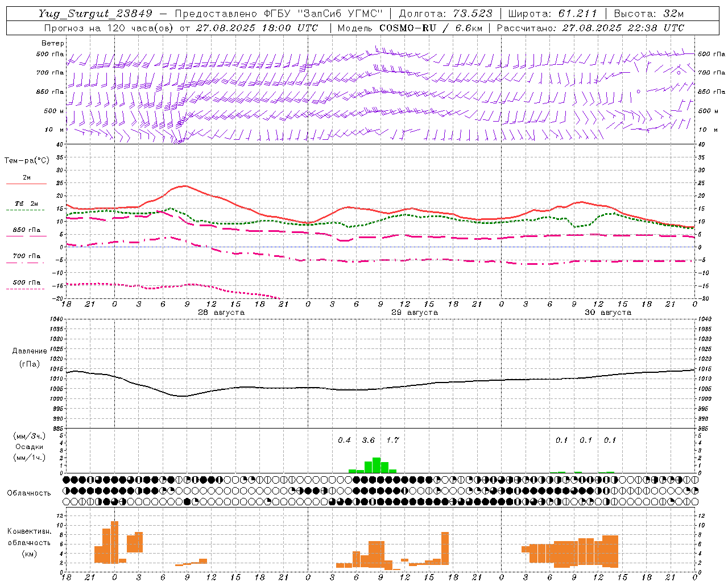Click the tallest orange convective cloud bar

tap(114, 542)
